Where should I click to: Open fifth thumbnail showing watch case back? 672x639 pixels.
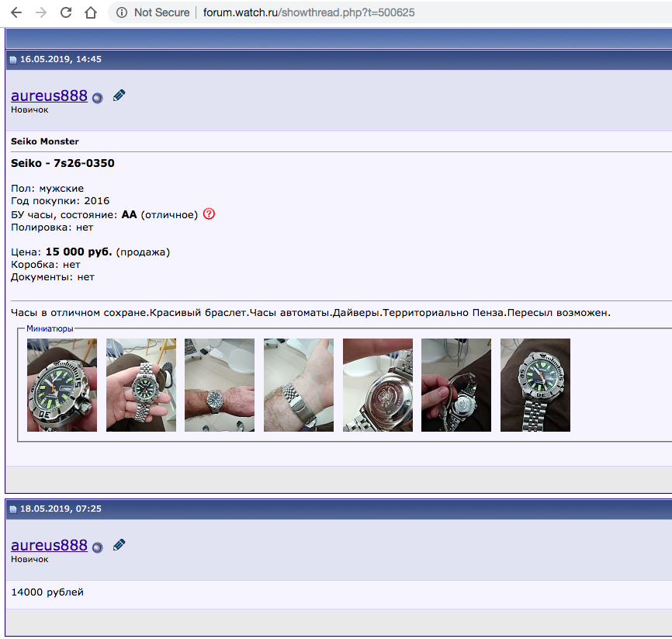pos(378,385)
